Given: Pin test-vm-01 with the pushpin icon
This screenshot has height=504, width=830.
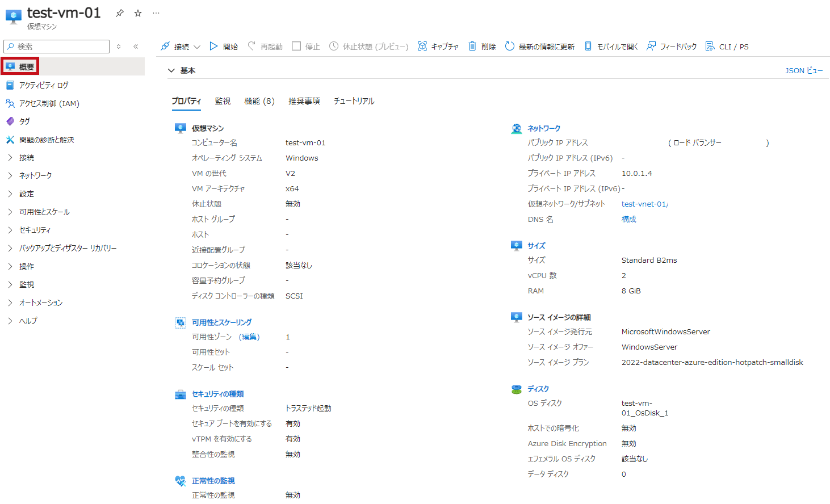Looking at the screenshot, I should coord(120,13).
